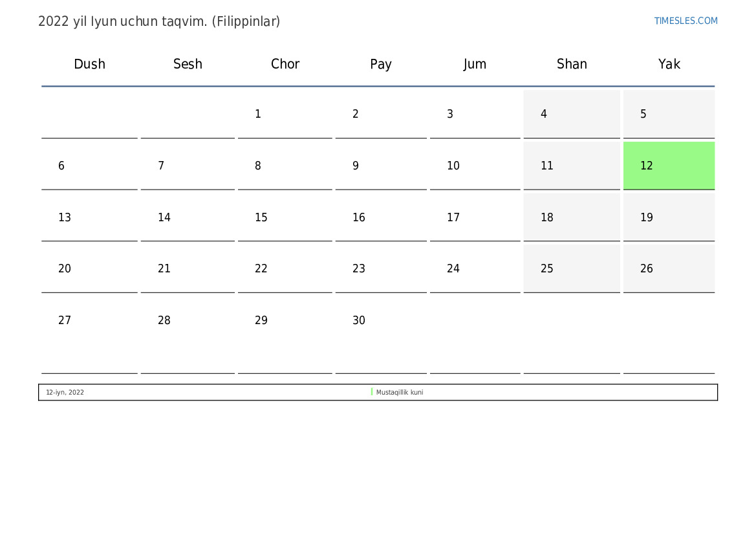Click the Jum column header

(x=475, y=64)
